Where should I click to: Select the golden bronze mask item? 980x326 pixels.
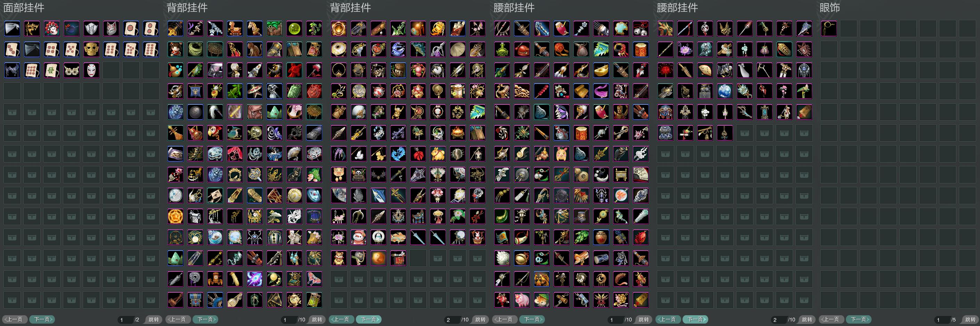point(91,49)
